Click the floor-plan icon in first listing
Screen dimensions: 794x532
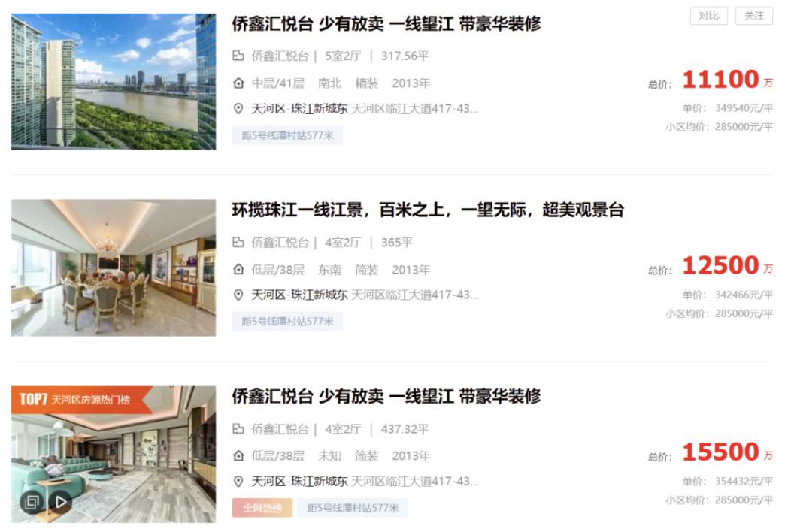click(238, 56)
